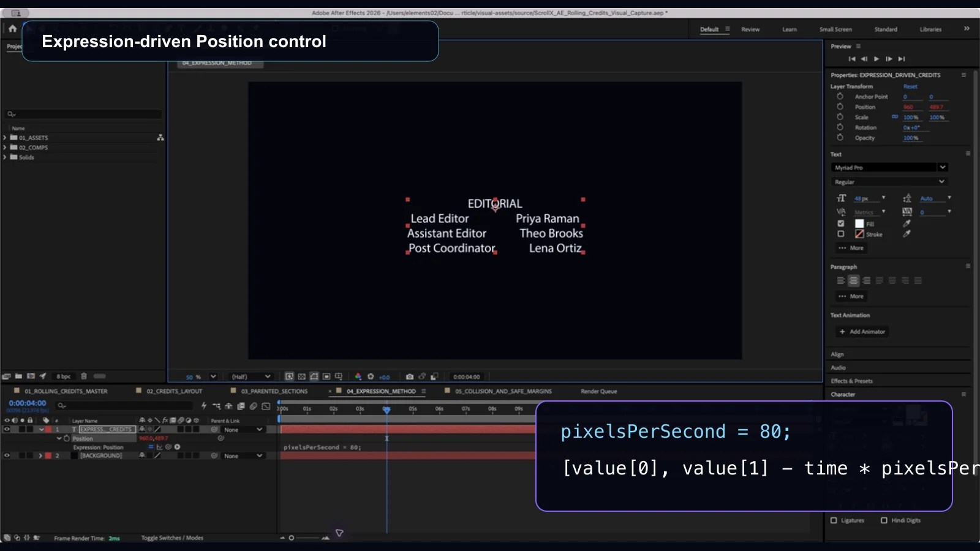980x551 pixels.
Task: Enable motion blur for timeline
Action: tap(253, 406)
